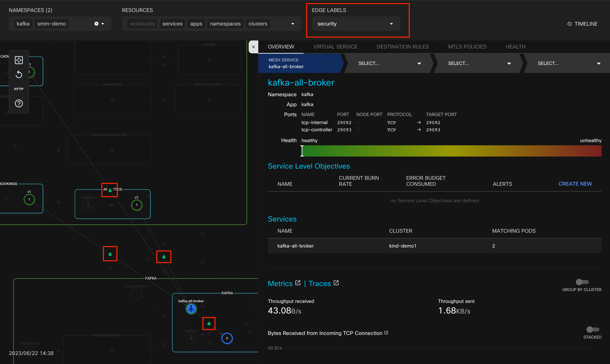The width and height of the screenshot is (610, 364).
Task: Open the Edge Labels security dropdown
Action: click(x=356, y=24)
